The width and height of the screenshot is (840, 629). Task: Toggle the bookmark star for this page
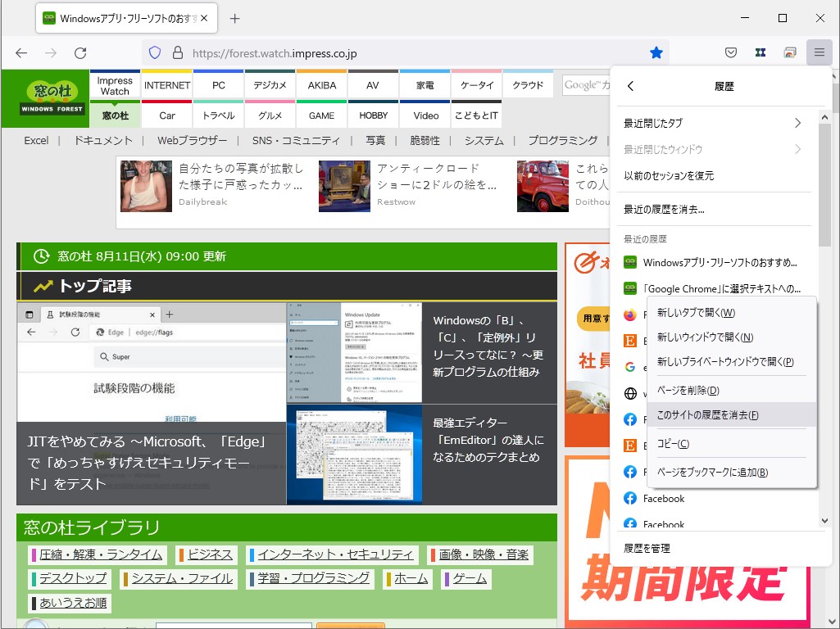coord(656,52)
